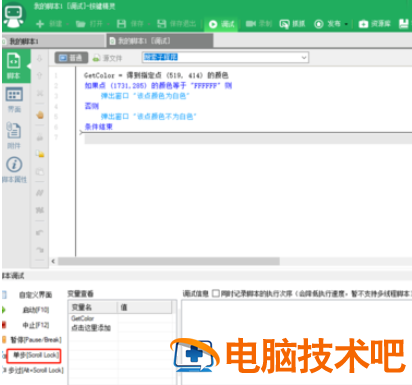Click code line 1 beginning GetColor
The width and height of the screenshot is (412, 385).
(x=156, y=75)
